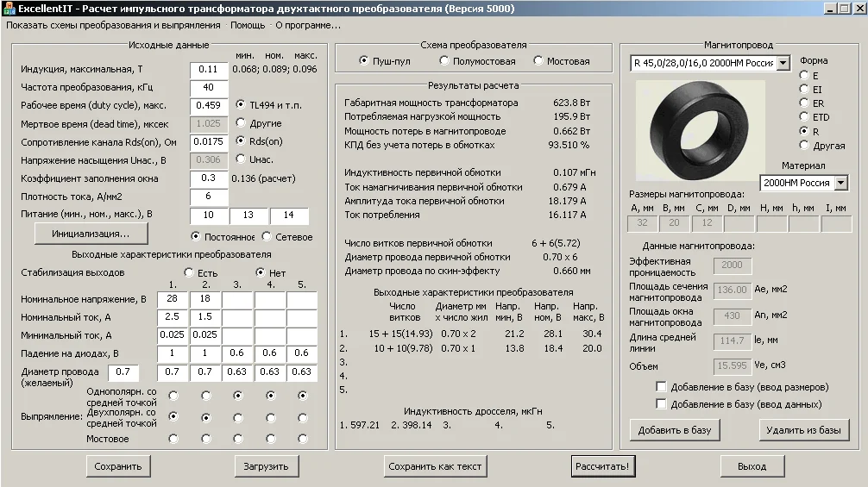Image resolution: width=868 pixels, height=487 pixels.
Task: Click the Инициализация button
Action: [x=91, y=234]
